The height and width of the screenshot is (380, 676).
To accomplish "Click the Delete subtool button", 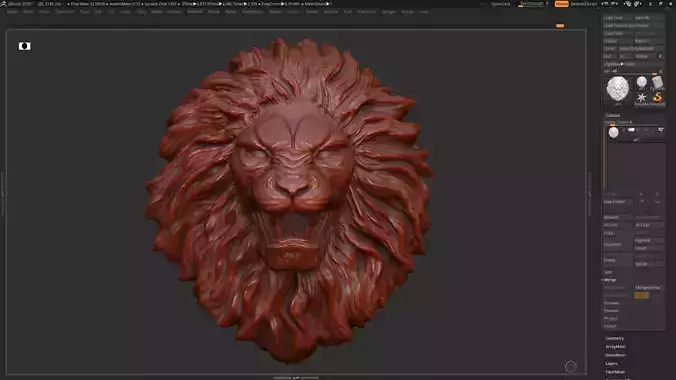I will [x=618, y=260].
